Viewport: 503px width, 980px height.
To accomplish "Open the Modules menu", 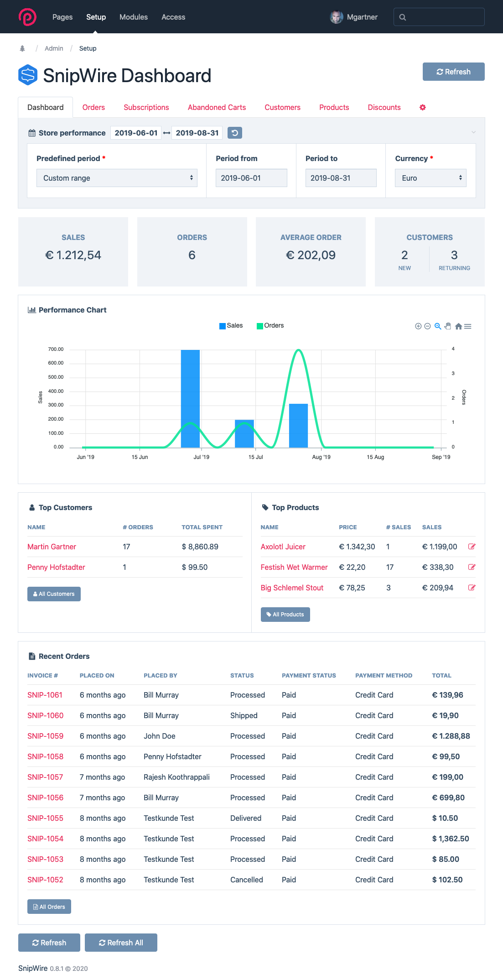I will 134,17.
